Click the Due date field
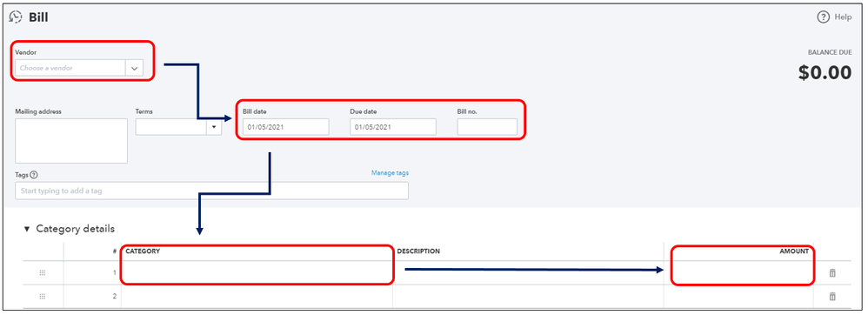The height and width of the screenshot is (315, 868). 393,127
